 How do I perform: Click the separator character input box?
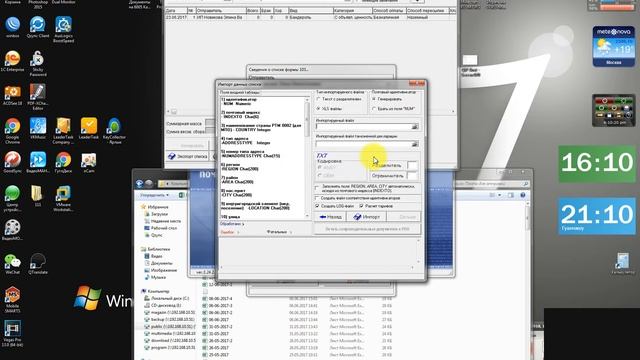click(x=412, y=165)
